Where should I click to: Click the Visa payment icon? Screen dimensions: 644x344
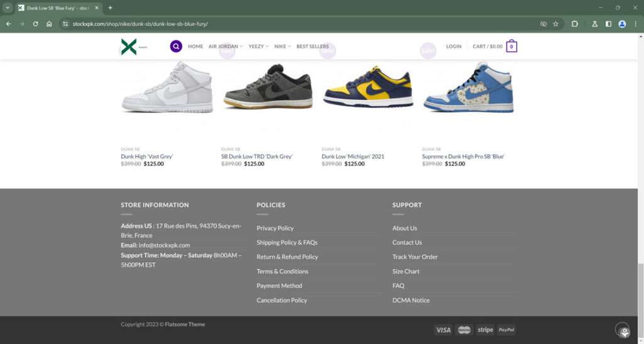coord(443,330)
